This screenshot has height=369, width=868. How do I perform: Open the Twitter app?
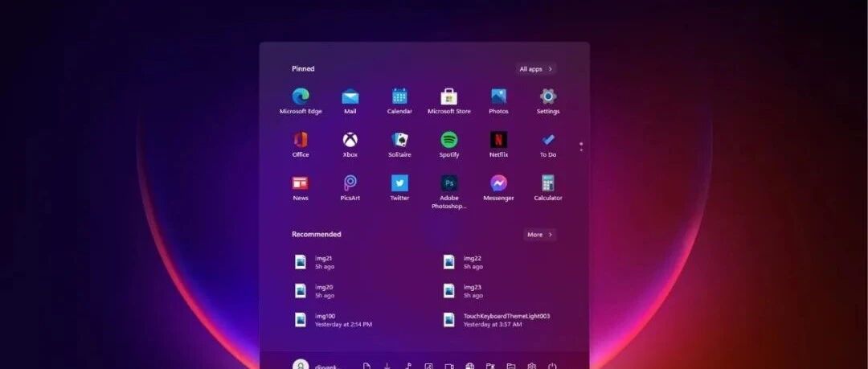[x=399, y=187]
